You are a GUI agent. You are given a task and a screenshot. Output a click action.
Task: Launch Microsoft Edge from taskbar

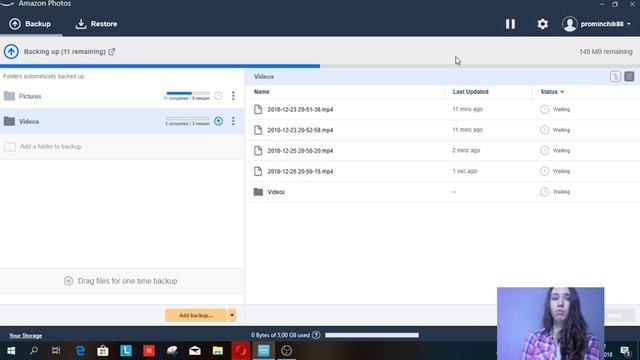pyautogui.click(x=80, y=351)
